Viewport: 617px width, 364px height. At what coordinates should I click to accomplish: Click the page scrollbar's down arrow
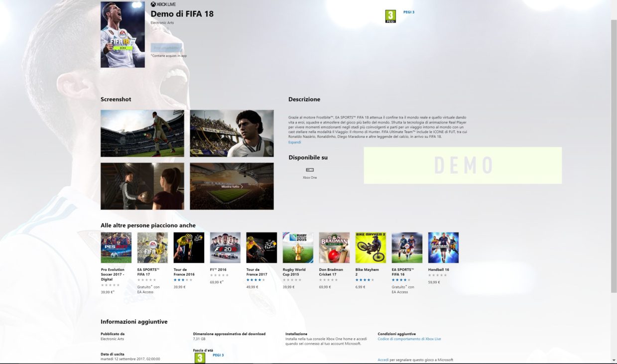[614, 360]
